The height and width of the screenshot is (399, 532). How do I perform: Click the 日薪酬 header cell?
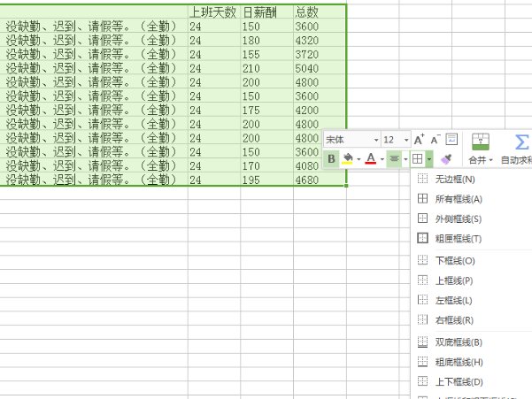(x=266, y=12)
